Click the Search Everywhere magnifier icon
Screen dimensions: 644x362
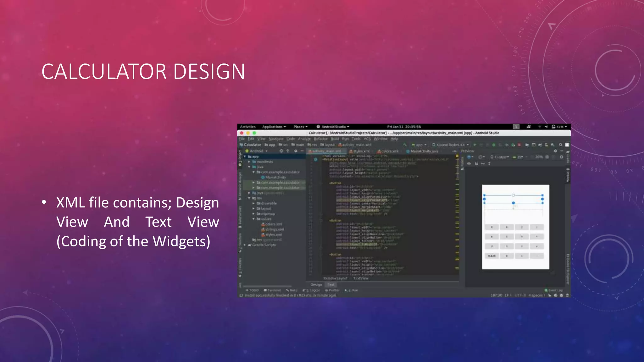[560, 145]
